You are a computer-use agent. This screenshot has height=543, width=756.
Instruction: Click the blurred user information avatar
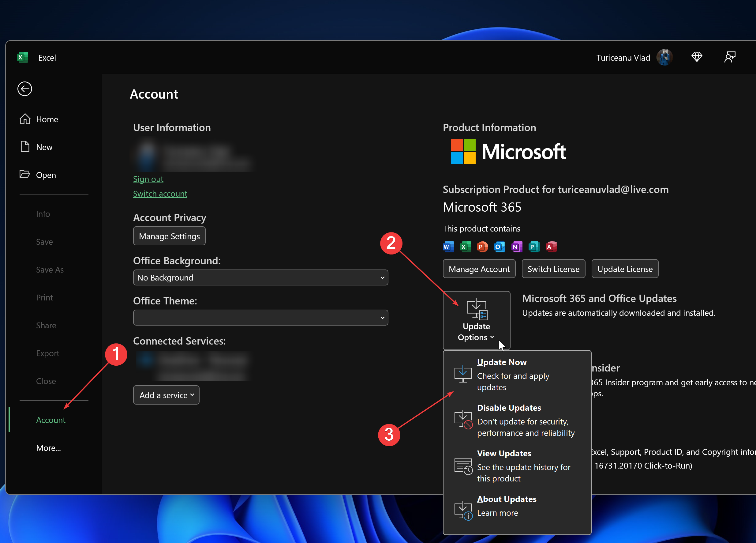pyautogui.click(x=147, y=156)
